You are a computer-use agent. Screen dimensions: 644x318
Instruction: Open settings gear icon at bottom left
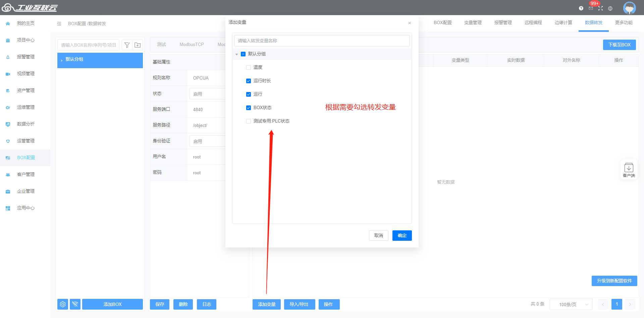tap(63, 304)
